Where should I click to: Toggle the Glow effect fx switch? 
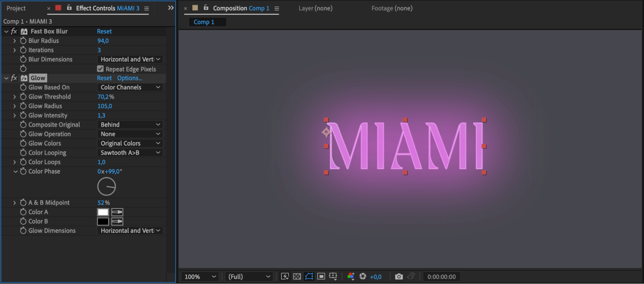14,78
